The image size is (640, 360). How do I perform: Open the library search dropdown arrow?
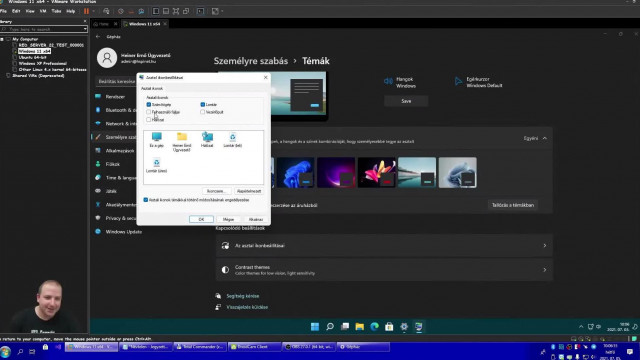tap(85, 29)
